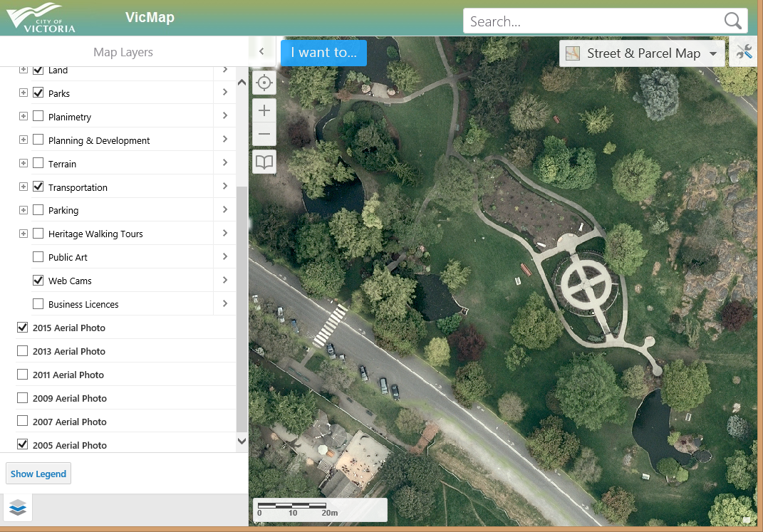Expand the Parking layer group
This screenshot has width=763, height=532.
click(x=24, y=210)
